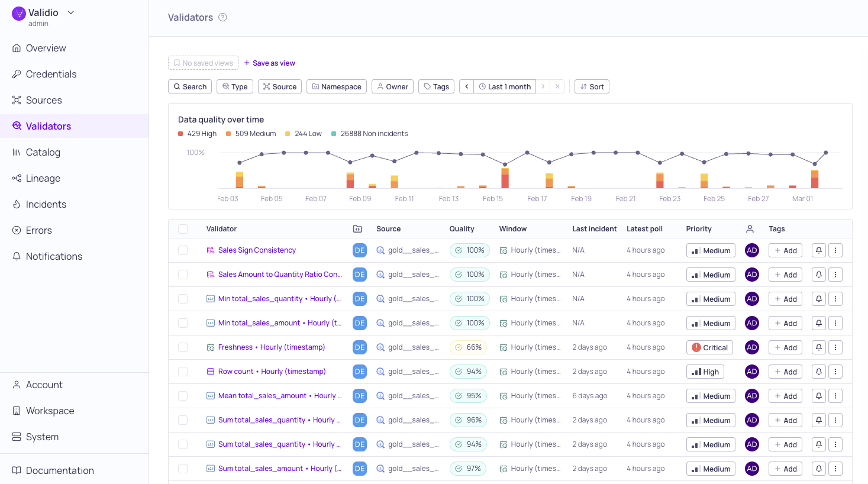Tick the Min total_sales_quantity row checkbox

183,299
